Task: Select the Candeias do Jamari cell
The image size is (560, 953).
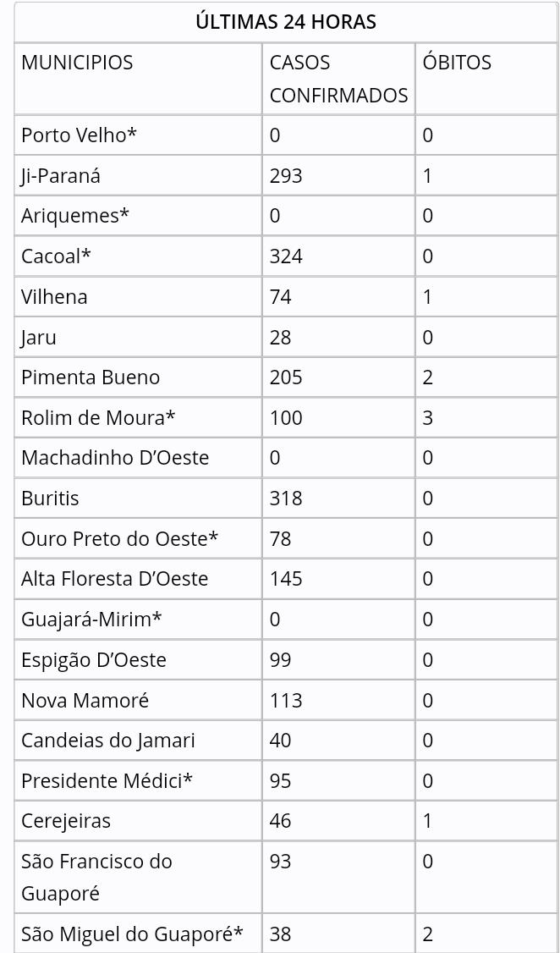Action: tap(108, 741)
